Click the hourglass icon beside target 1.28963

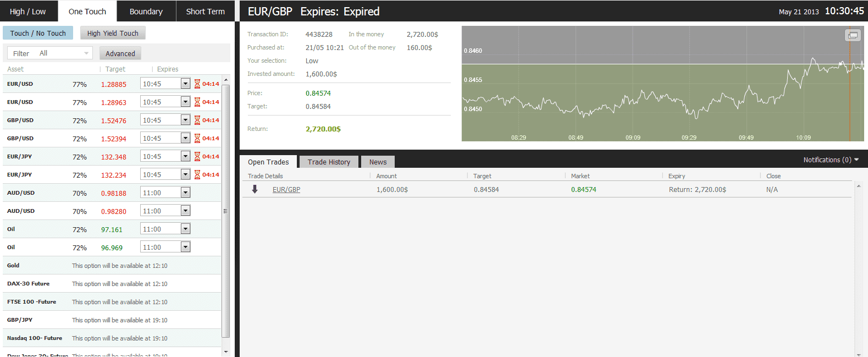197,102
